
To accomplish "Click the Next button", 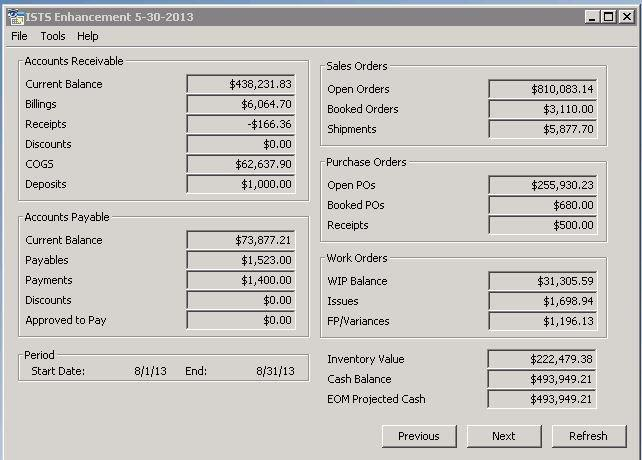I will (x=504, y=436).
